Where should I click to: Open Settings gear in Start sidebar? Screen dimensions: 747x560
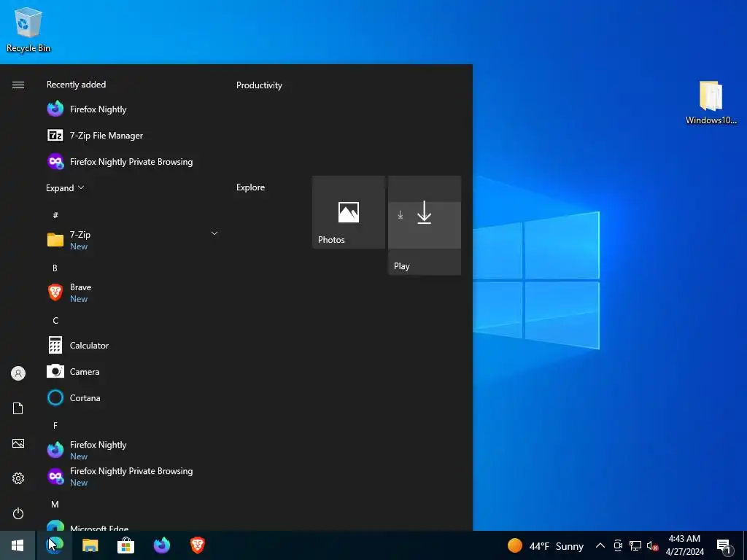[x=18, y=478]
